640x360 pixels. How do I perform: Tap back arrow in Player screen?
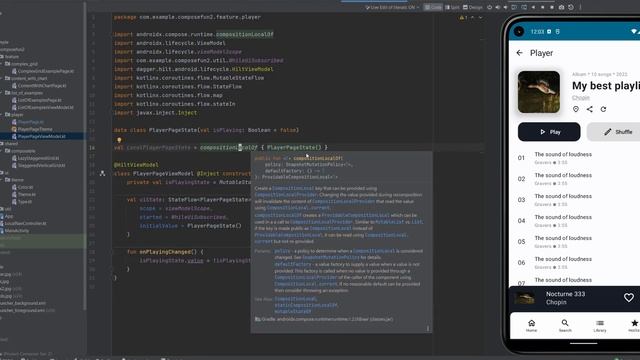[x=519, y=53]
